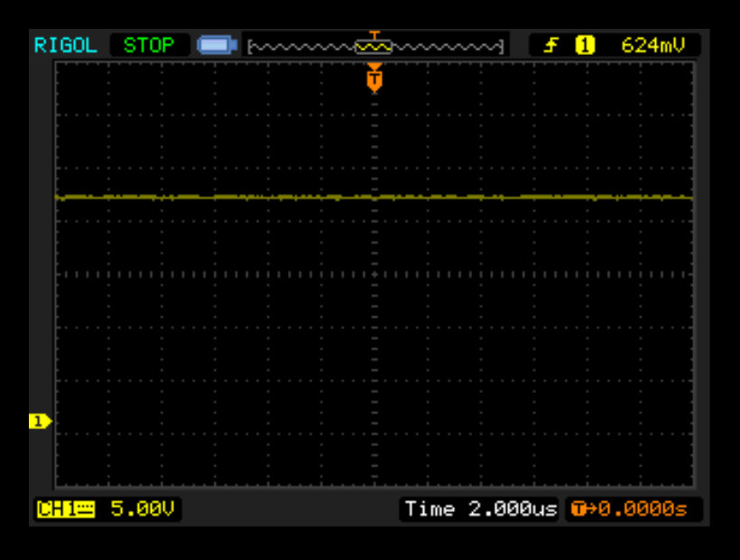Click the green STOP run status indicator
The image size is (740, 560).
pyautogui.click(x=149, y=45)
